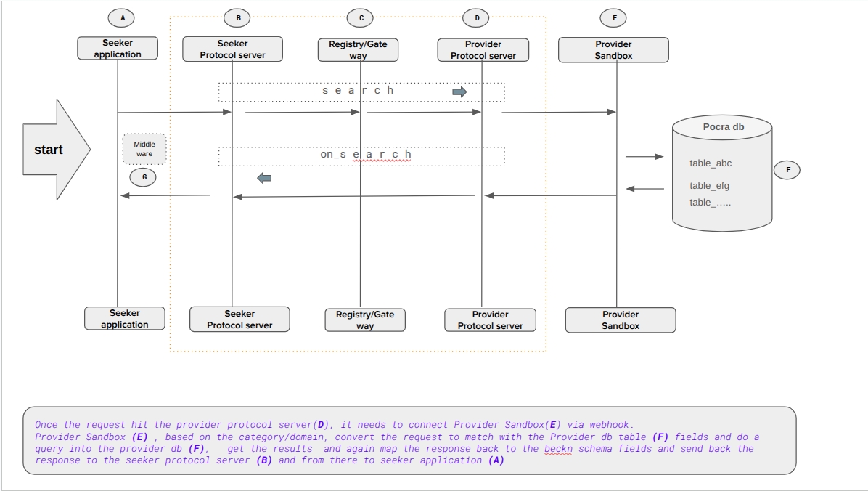The image size is (868, 491).
Task: Click the left-pointing arrow below on_search
Action: (265, 178)
